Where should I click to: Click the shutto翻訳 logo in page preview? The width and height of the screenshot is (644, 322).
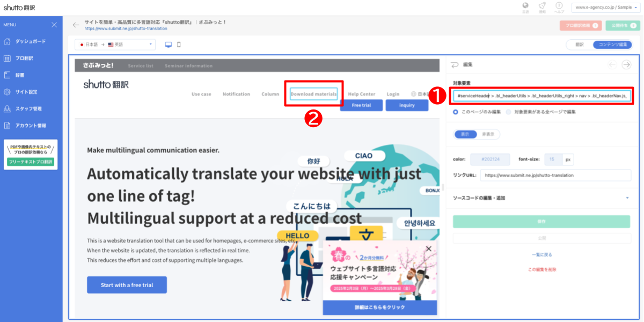click(x=106, y=84)
